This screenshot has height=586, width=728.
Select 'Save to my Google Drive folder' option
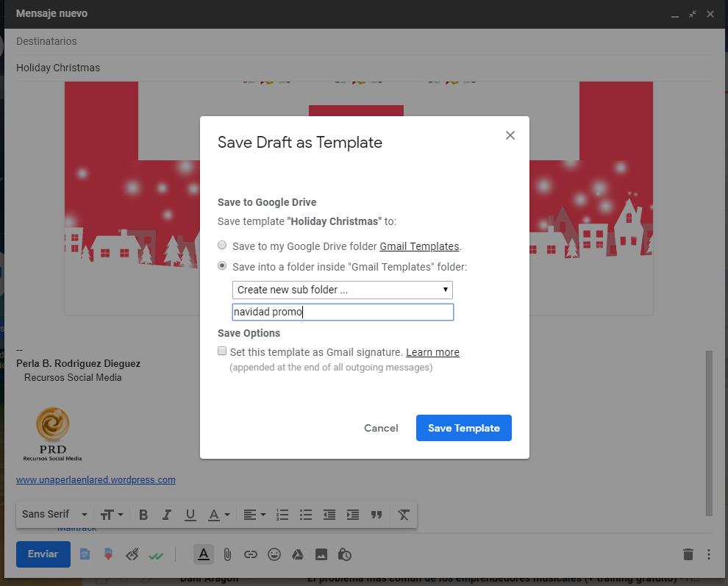pyautogui.click(x=222, y=246)
